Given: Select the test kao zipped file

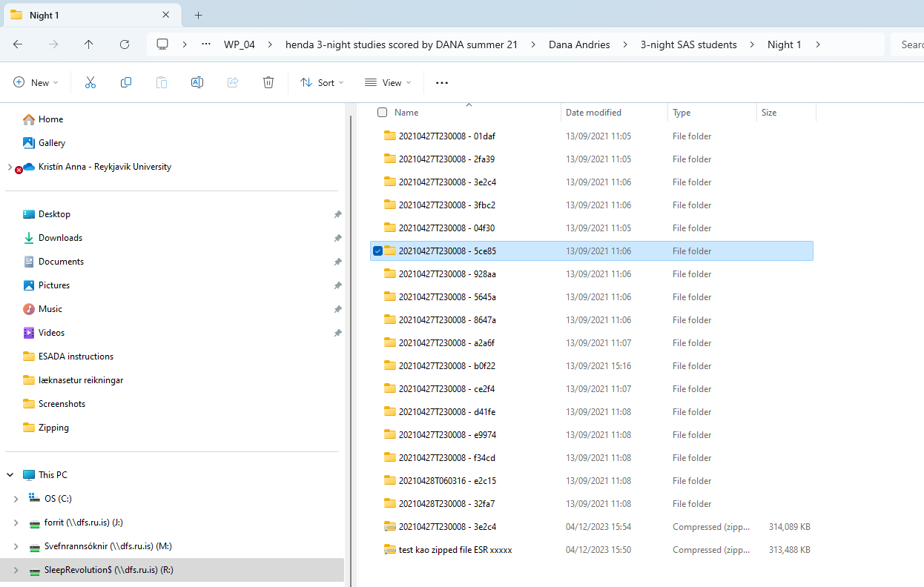Looking at the screenshot, I should click(x=455, y=550).
